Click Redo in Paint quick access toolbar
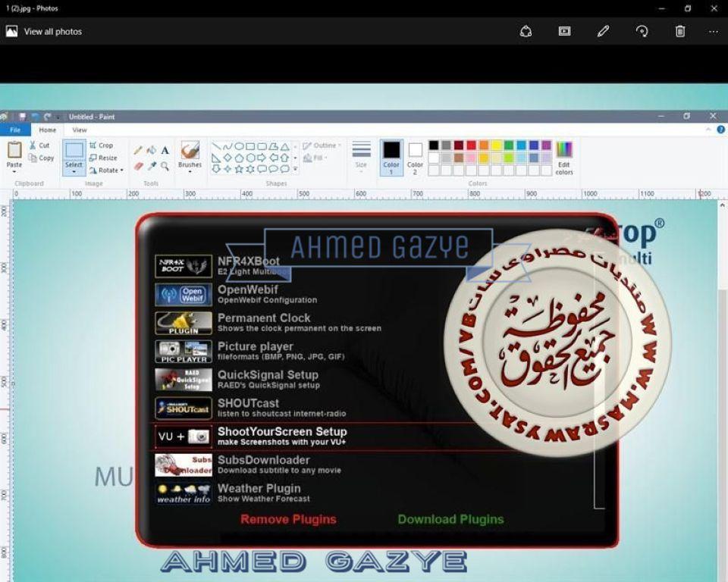 click(47, 117)
